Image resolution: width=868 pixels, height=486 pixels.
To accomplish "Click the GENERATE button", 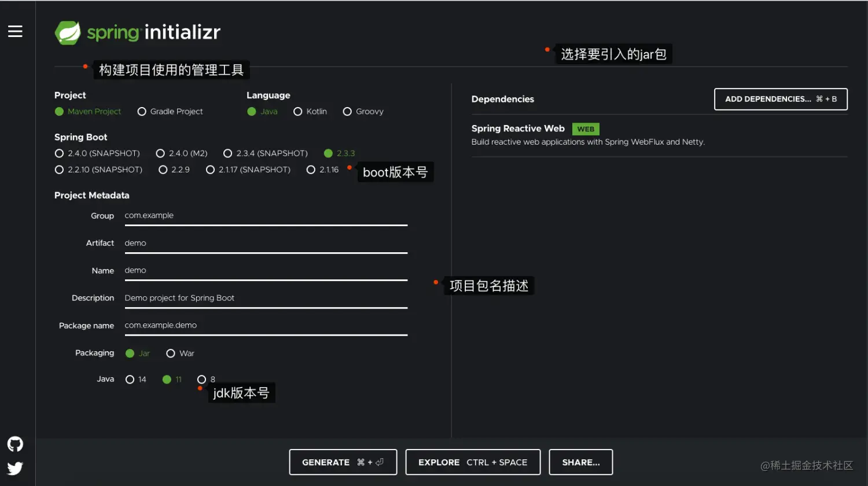I will 343,462.
